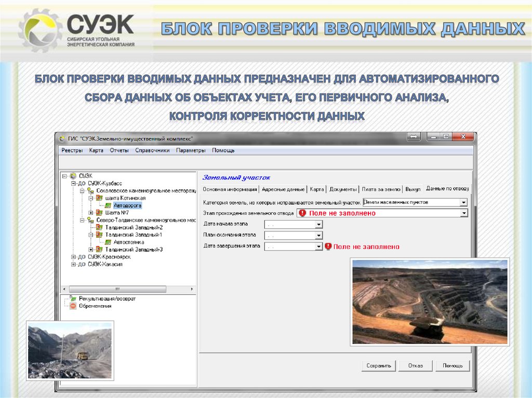Image resolution: width=532 pixels, height=398 pixels.
Task: Click the double-arrow title bar button
Action: (x=413, y=137)
